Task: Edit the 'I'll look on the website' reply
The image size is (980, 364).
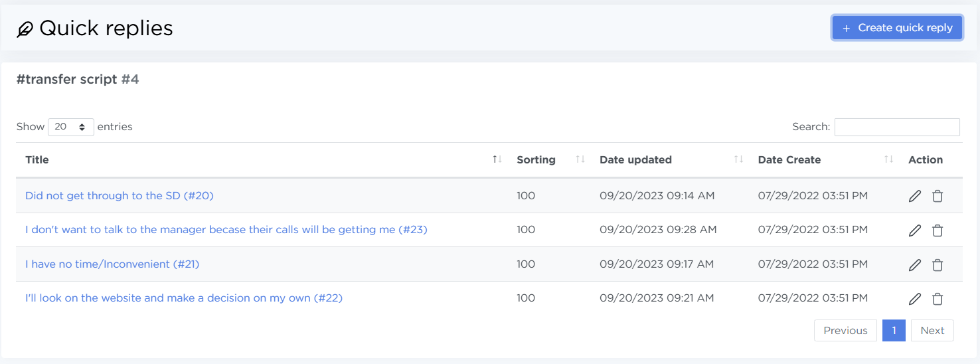Action: (x=915, y=299)
